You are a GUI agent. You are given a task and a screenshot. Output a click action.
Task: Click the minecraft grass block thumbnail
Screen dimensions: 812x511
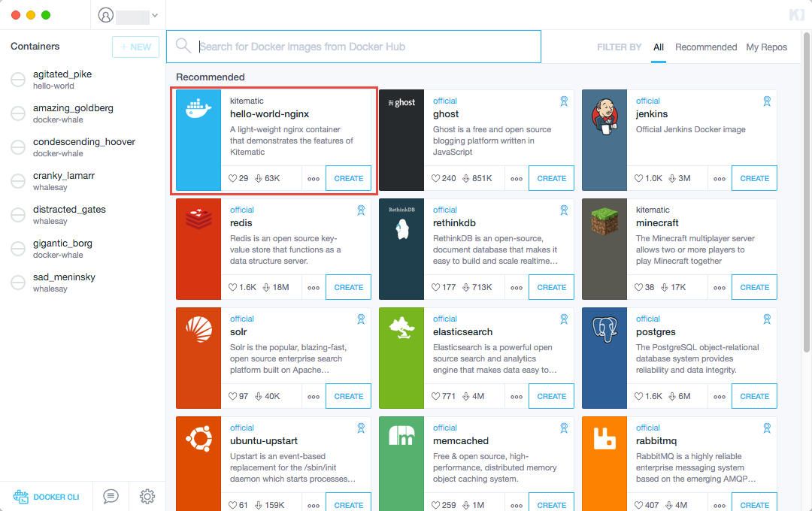pyautogui.click(x=604, y=249)
